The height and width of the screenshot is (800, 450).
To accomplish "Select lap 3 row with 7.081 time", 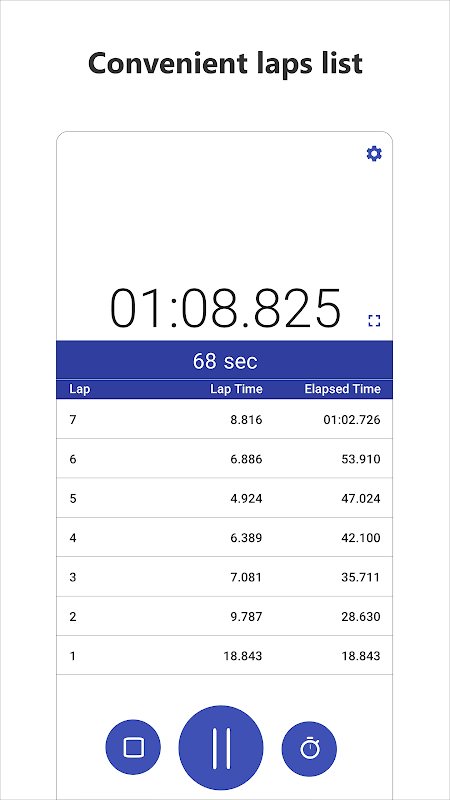I will click(224, 577).
